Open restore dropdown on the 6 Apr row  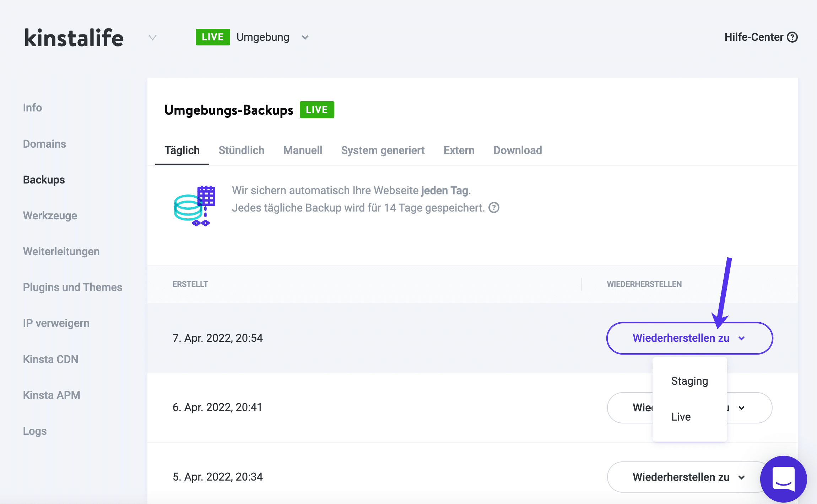pyautogui.click(x=741, y=408)
